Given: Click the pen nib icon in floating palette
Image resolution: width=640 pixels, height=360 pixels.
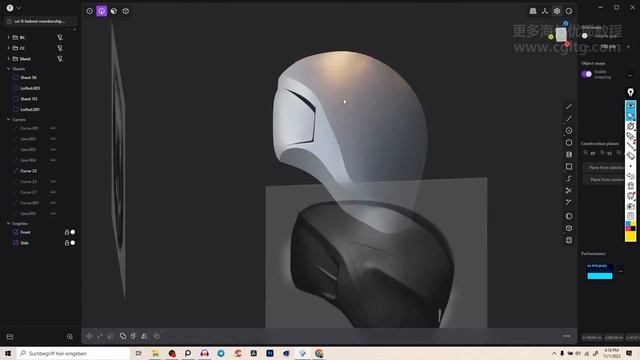Looking at the screenshot, I should 631,92.
